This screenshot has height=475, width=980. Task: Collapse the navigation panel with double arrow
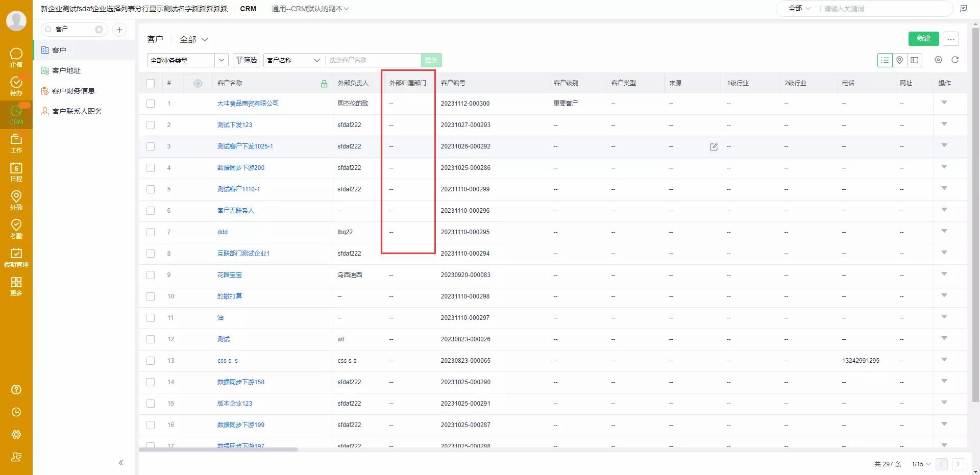pos(121,463)
